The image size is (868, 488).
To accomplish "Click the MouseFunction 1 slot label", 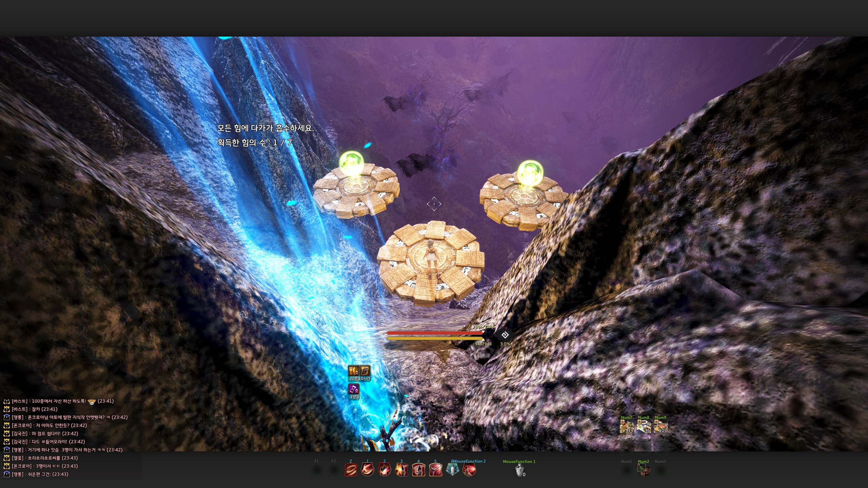I will (x=519, y=462).
